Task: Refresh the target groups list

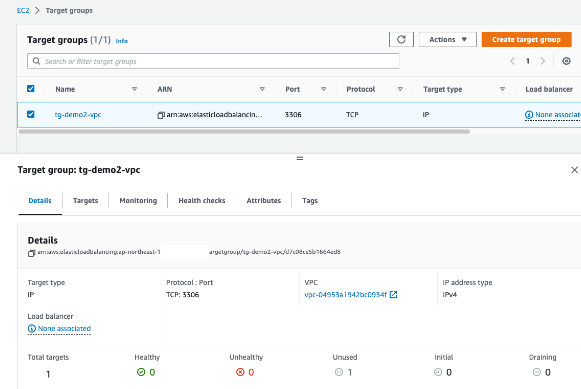Action: click(401, 40)
